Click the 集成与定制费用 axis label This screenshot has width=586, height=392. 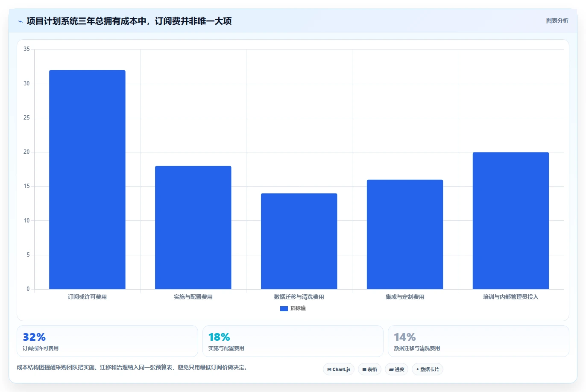click(405, 297)
